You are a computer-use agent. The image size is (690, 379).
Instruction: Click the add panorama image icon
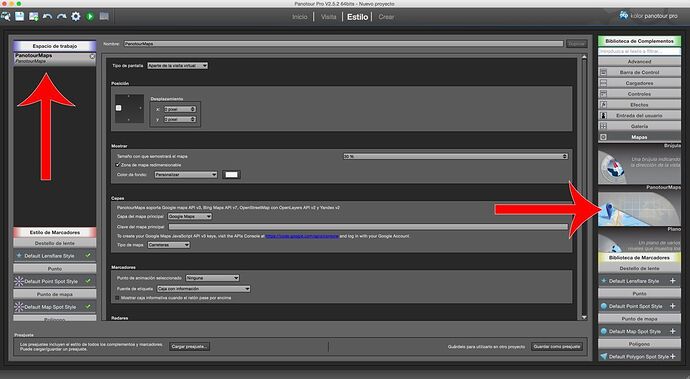tap(33, 16)
